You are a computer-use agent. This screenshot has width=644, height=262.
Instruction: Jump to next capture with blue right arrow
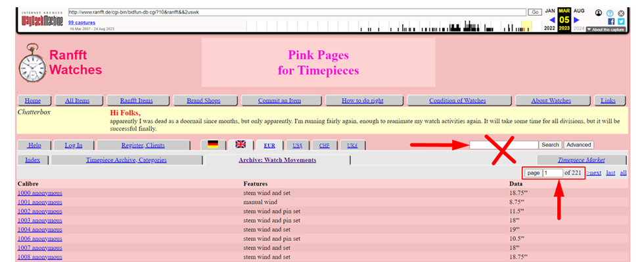click(576, 20)
